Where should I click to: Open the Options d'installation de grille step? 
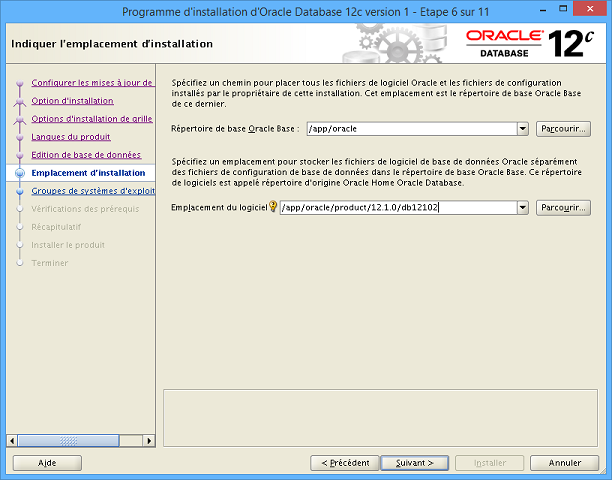click(92, 119)
